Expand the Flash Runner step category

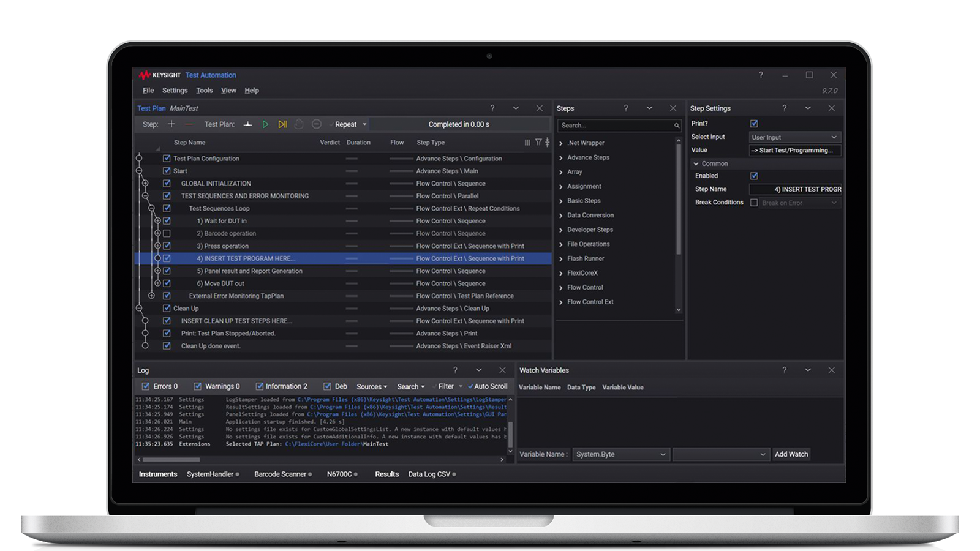pyautogui.click(x=561, y=259)
